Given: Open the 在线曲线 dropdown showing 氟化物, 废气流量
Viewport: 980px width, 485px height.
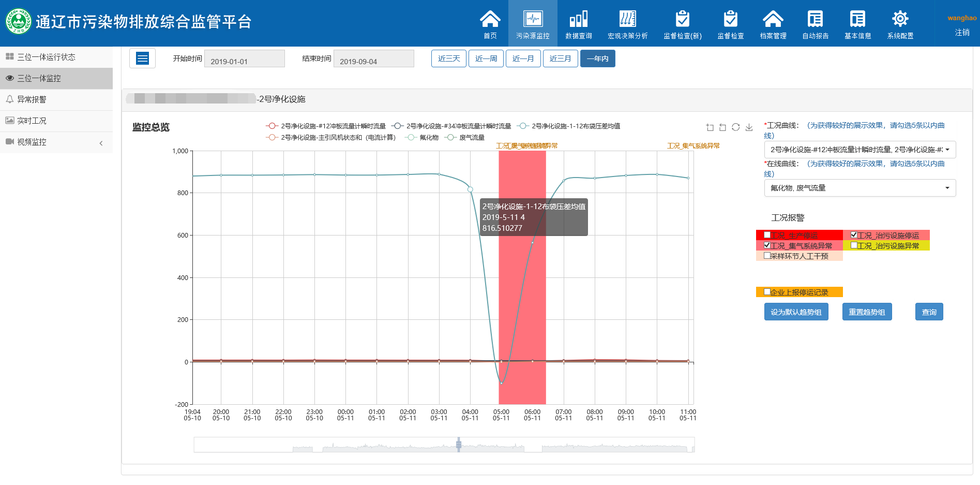Looking at the screenshot, I should click(x=860, y=188).
